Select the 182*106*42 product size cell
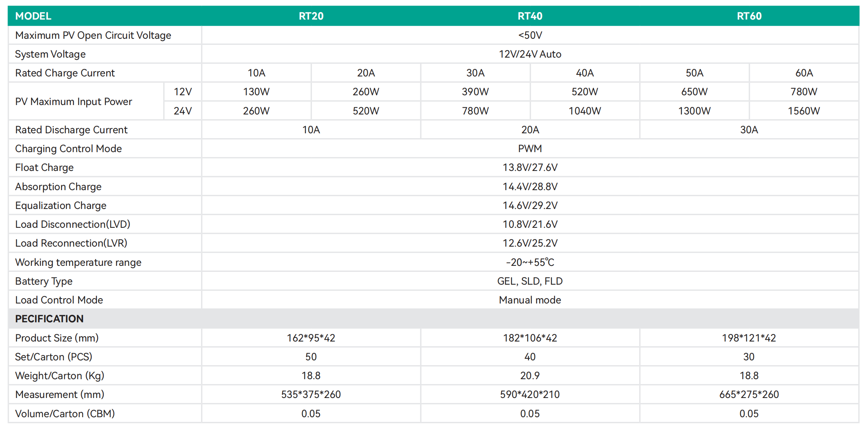This screenshot has width=868, height=430. 530,338
